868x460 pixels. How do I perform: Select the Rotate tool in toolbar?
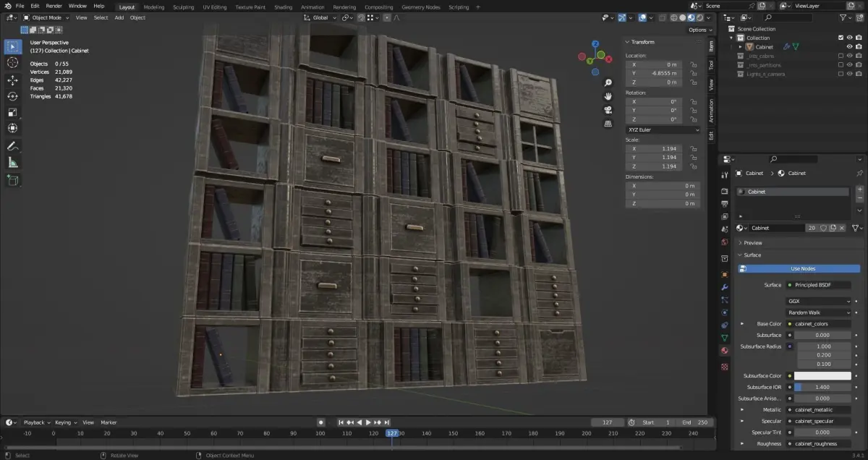point(12,96)
